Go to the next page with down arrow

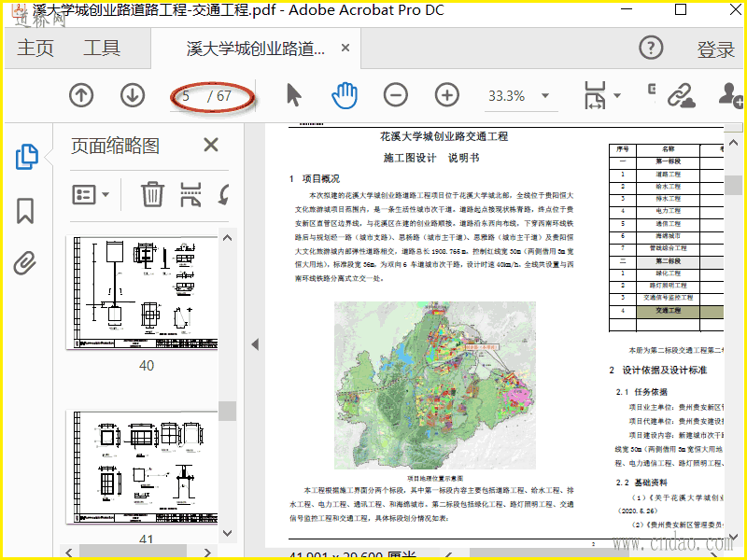(133, 95)
